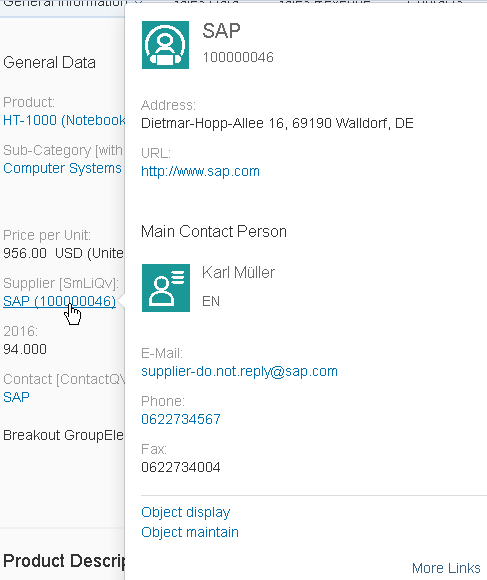Click the Karl Müller contact name

click(x=239, y=273)
